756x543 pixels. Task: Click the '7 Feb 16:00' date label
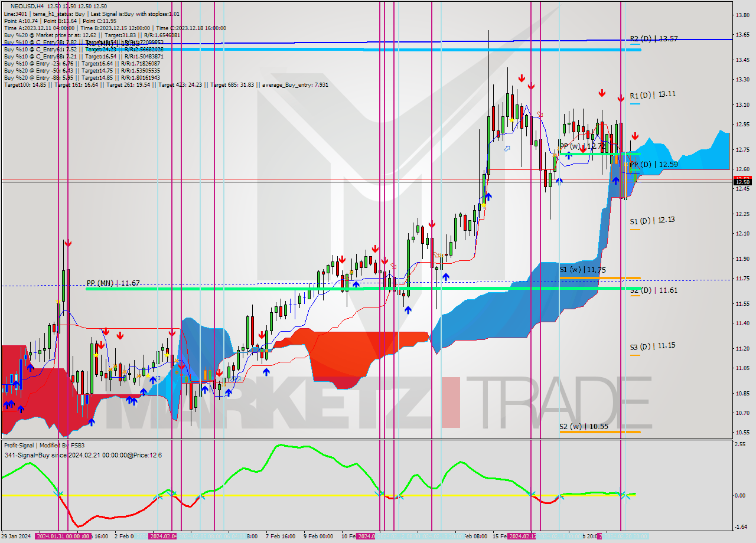[281, 537]
